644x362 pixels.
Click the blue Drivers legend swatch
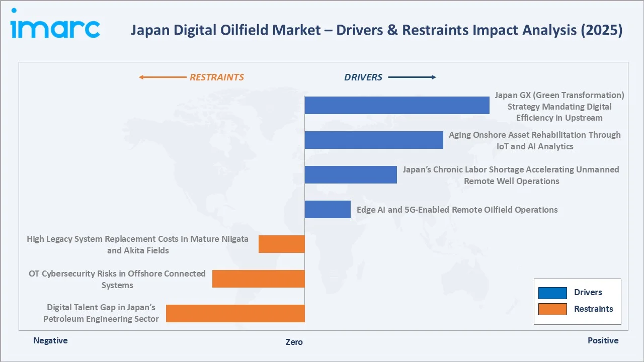tap(552, 293)
